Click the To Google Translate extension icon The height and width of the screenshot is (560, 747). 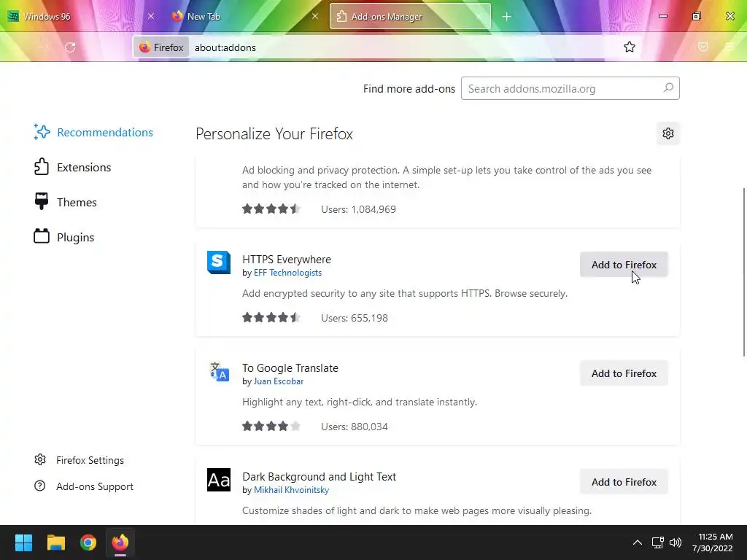[x=219, y=372]
